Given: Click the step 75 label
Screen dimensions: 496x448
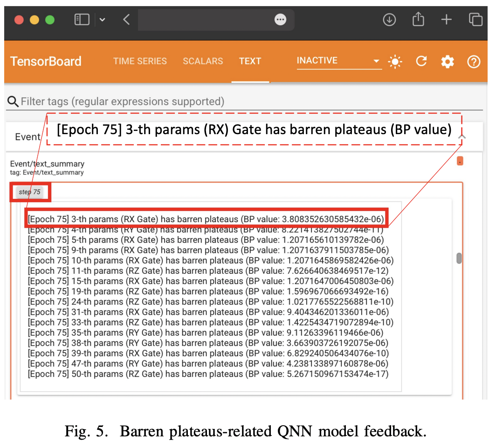Looking at the screenshot, I should tap(30, 191).
